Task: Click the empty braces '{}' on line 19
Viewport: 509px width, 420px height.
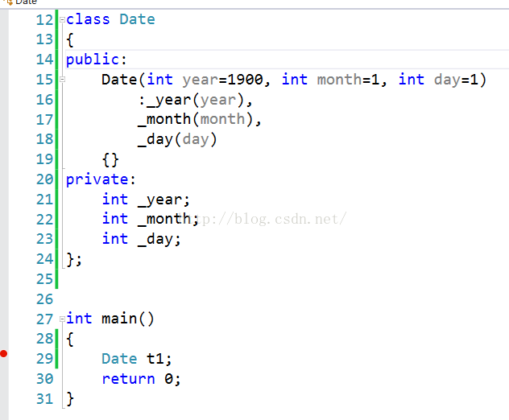Action: coord(110,160)
